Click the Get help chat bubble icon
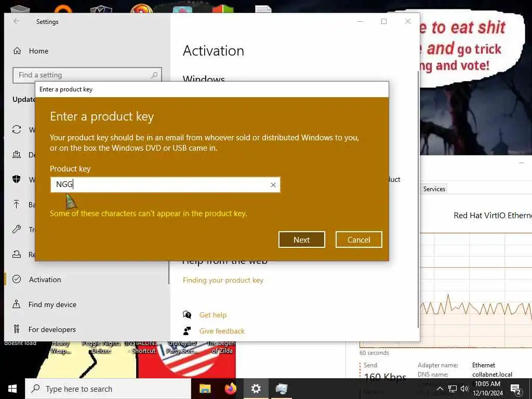This screenshot has height=399, width=532. [187, 315]
